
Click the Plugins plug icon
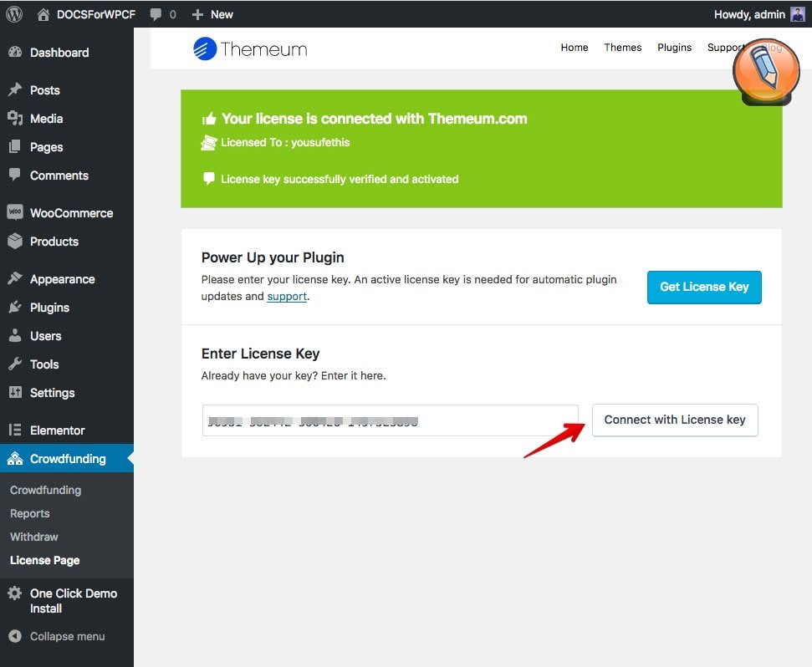coord(15,307)
